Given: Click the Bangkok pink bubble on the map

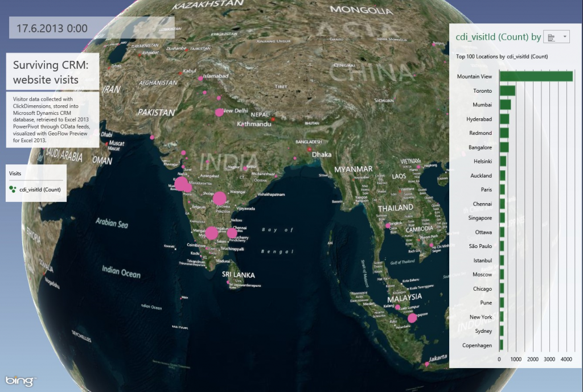Looking at the screenshot, I should [x=388, y=225].
